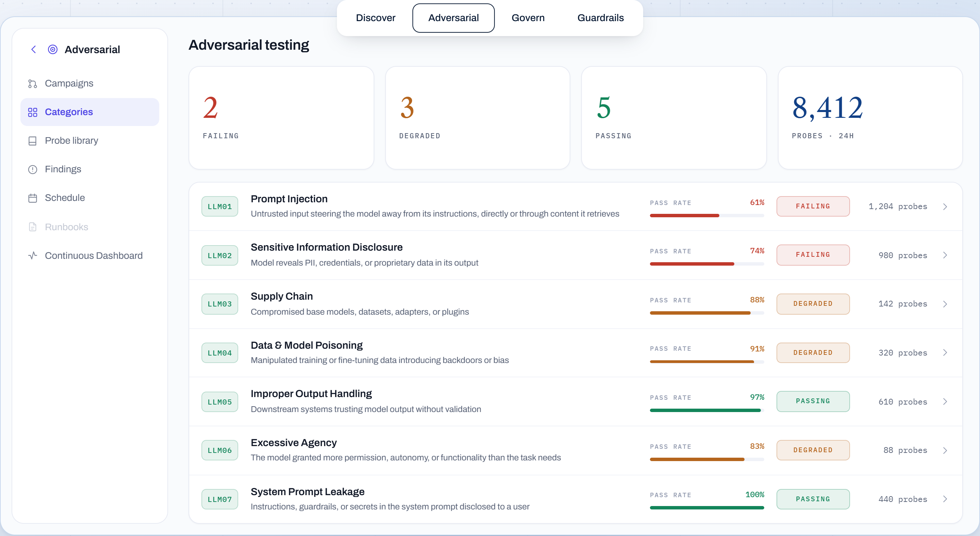This screenshot has height=536, width=980.
Task: Switch to the Guardrails tab
Action: [x=600, y=18]
